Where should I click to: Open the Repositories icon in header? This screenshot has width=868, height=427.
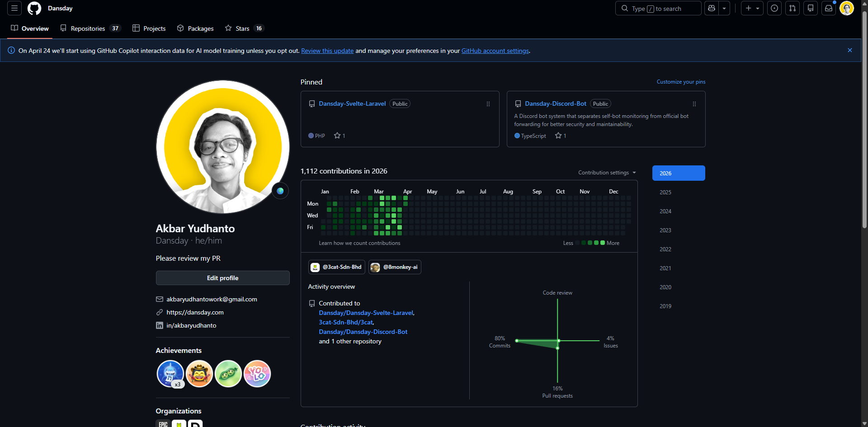coord(811,8)
